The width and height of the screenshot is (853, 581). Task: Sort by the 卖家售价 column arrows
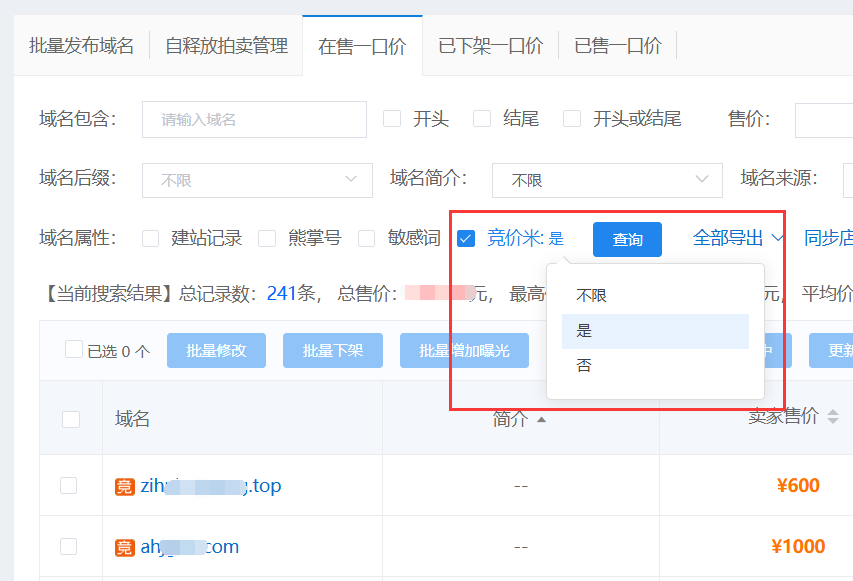[833, 417]
